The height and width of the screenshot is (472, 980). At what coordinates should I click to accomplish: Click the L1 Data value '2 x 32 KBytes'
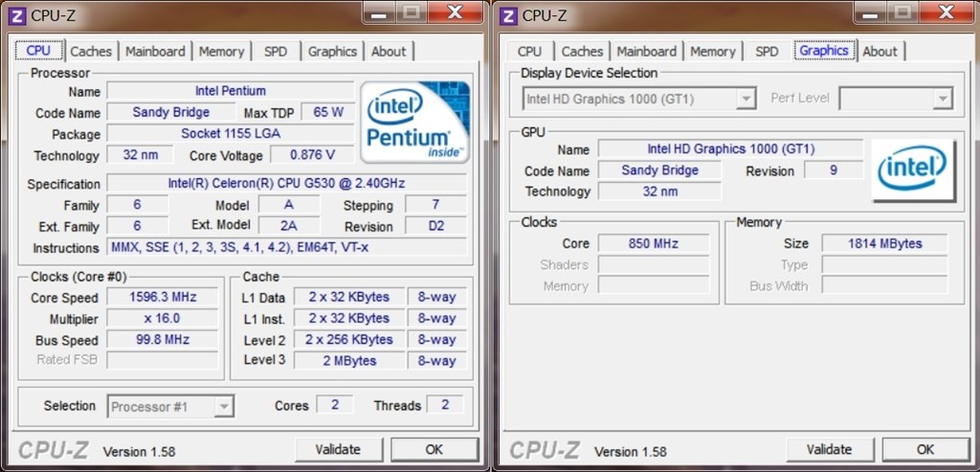pos(348,297)
